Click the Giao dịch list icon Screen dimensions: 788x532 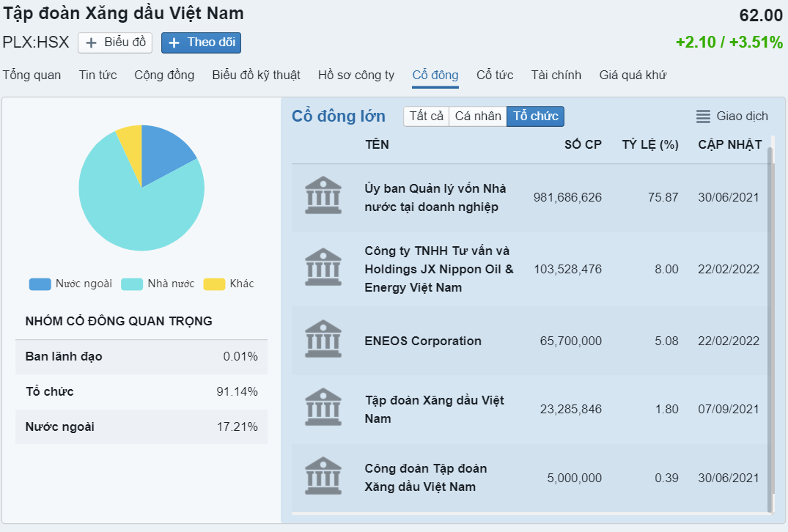click(x=703, y=117)
